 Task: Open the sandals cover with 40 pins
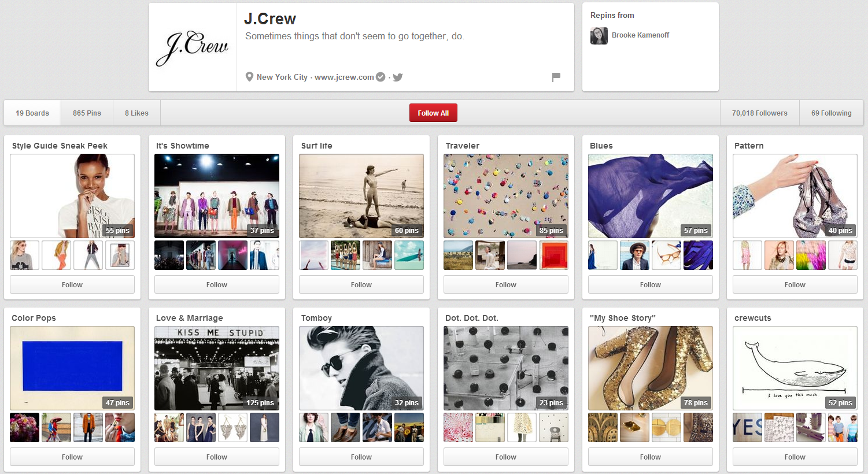coord(795,196)
